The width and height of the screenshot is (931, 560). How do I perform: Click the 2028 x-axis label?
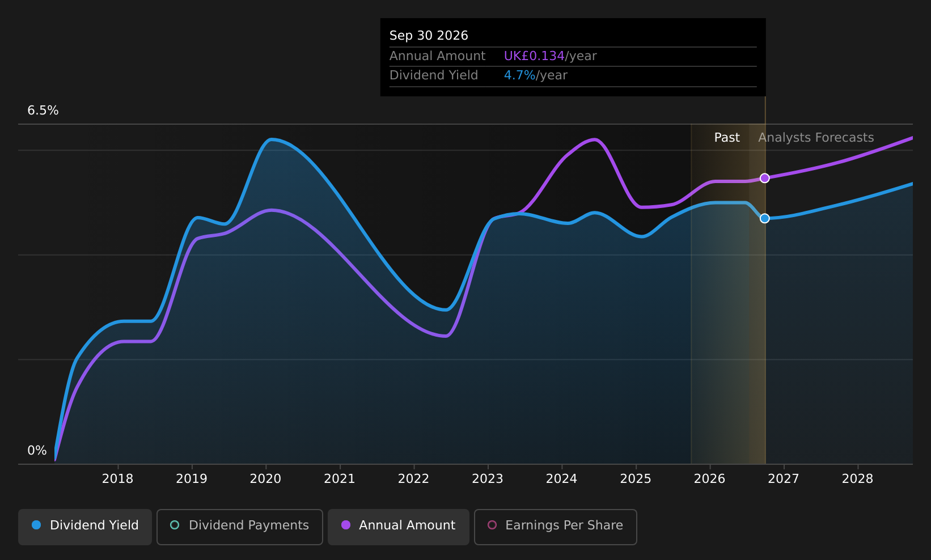pyautogui.click(x=857, y=479)
